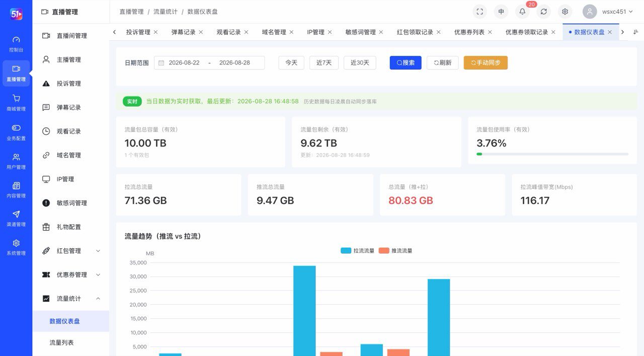Viewport: 644px width, 356px height.
Task: Click the 直播管理 breadcrumb link
Action: 131,12
